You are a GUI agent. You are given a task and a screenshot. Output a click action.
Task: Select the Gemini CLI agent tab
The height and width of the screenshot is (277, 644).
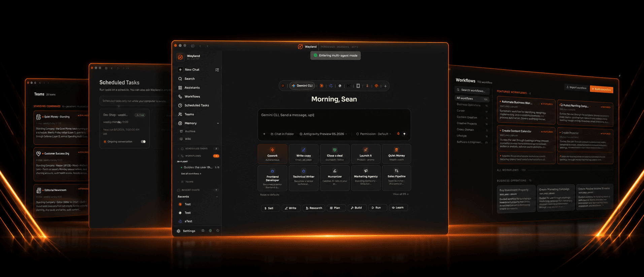coord(302,86)
